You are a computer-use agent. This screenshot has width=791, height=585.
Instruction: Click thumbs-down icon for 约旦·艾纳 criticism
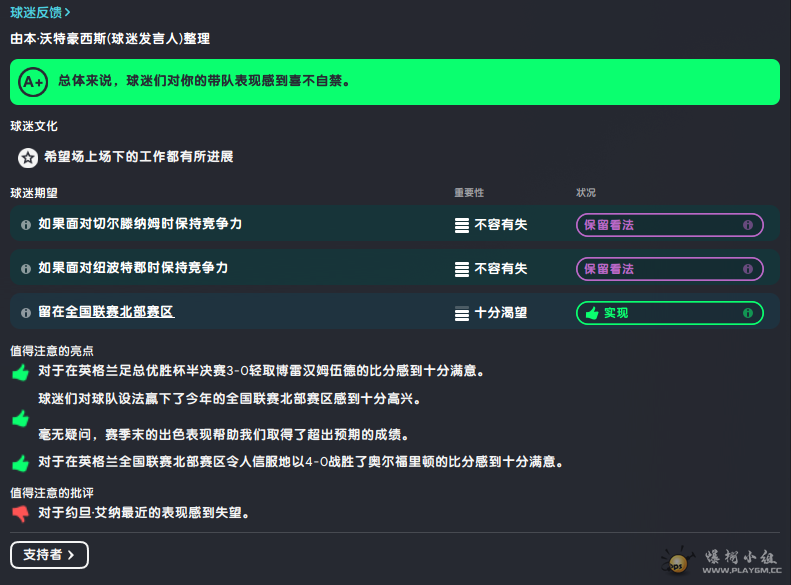point(20,514)
